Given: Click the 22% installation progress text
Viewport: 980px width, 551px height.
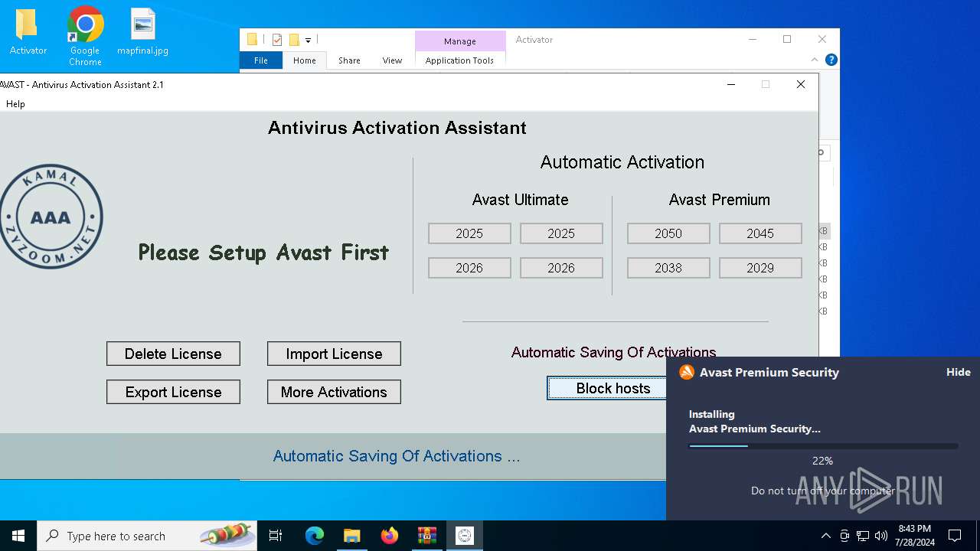Looking at the screenshot, I should [822, 461].
